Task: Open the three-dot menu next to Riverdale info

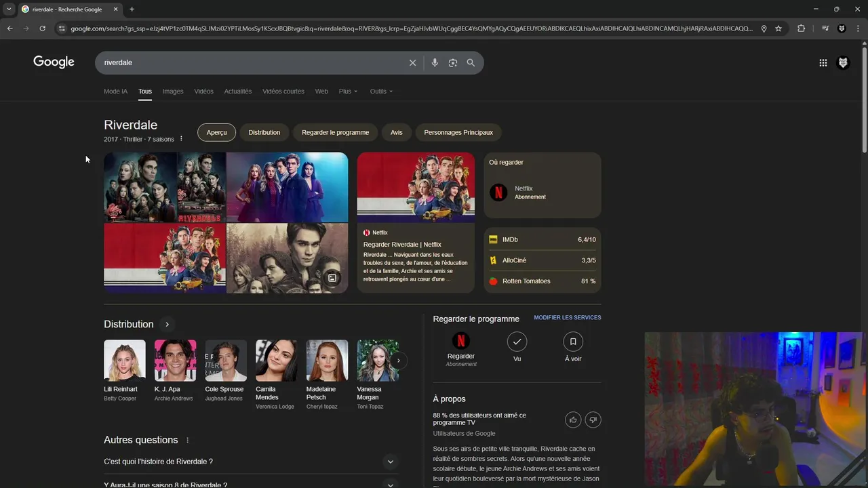Action: tap(181, 139)
